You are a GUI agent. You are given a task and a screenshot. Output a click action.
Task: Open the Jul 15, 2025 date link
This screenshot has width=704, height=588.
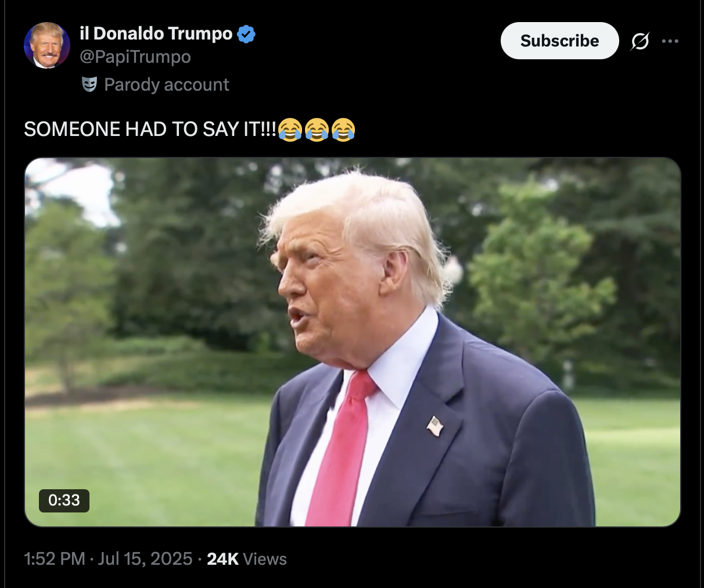(145, 559)
